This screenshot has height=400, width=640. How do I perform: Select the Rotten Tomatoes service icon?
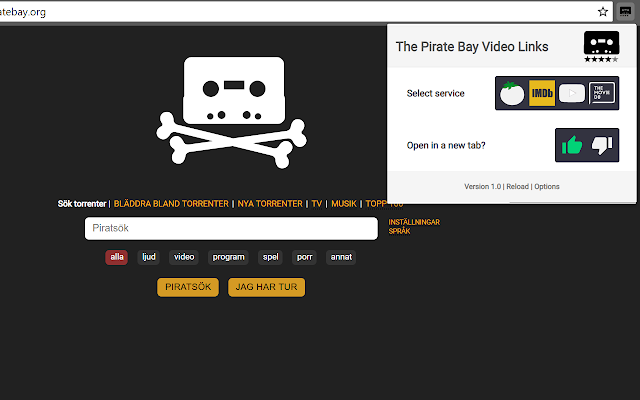[x=512, y=93]
